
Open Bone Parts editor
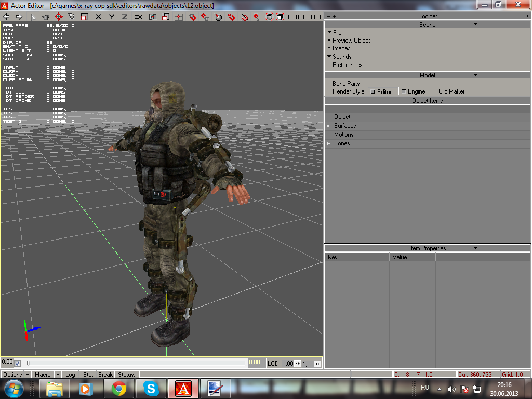pyautogui.click(x=346, y=84)
